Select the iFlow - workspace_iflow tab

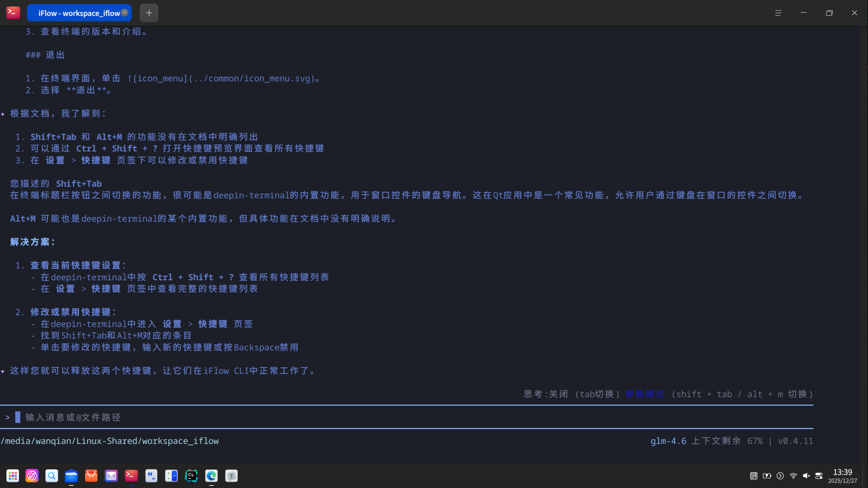pyautogui.click(x=79, y=13)
